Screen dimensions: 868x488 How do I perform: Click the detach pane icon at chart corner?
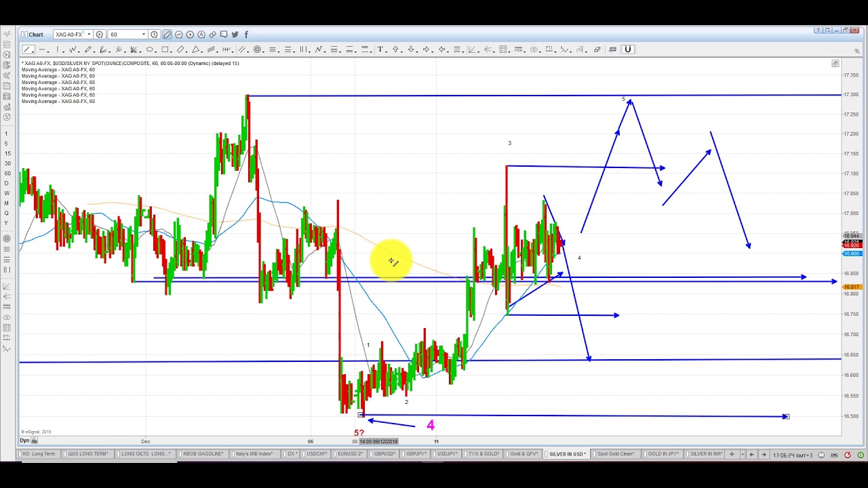click(835, 63)
